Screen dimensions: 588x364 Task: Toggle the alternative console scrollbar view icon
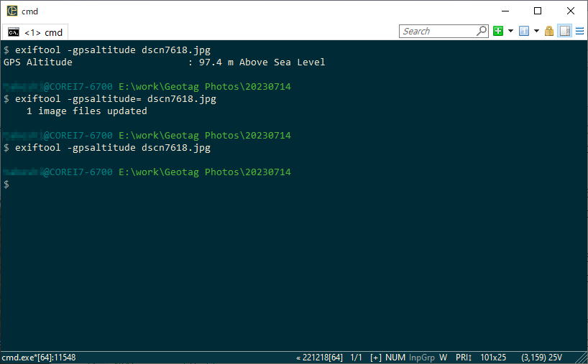pyautogui.click(x=565, y=31)
